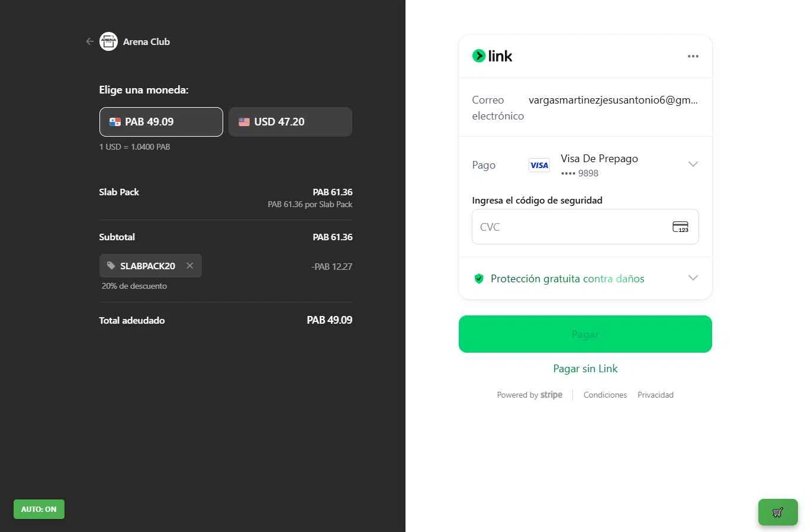Click the Arena Club logo icon
The image size is (811, 532).
coord(108,41)
